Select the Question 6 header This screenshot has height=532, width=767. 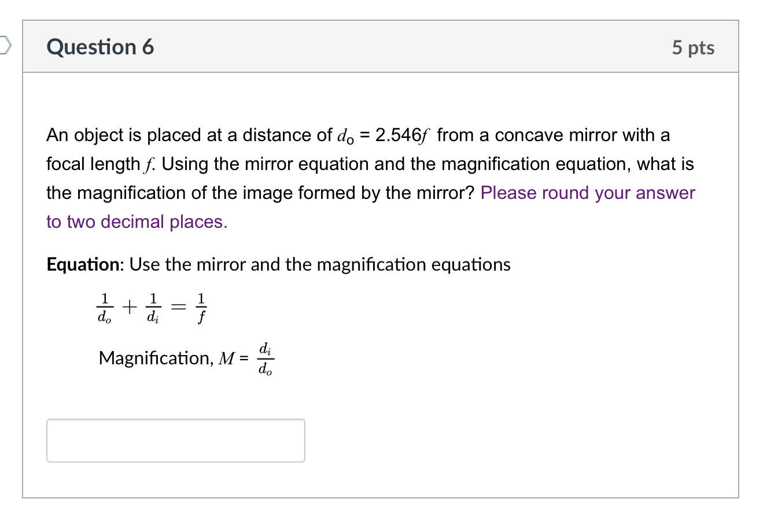(100, 47)
